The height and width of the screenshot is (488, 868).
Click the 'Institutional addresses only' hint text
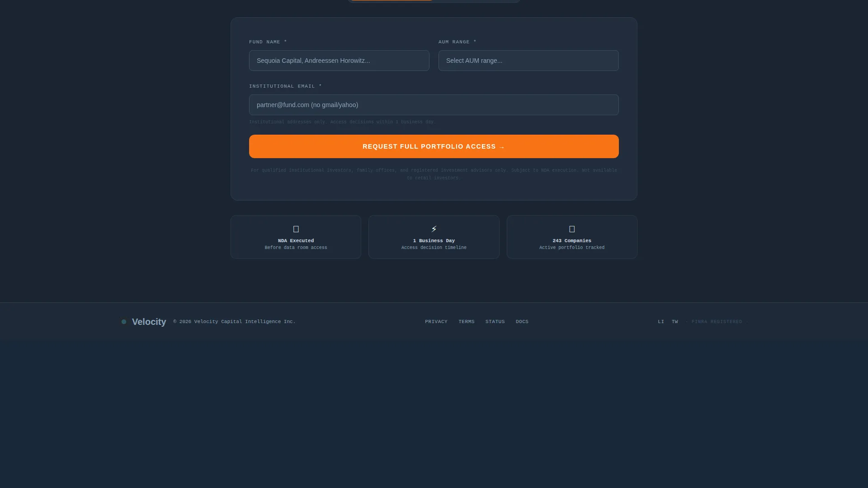pos(342,122)
